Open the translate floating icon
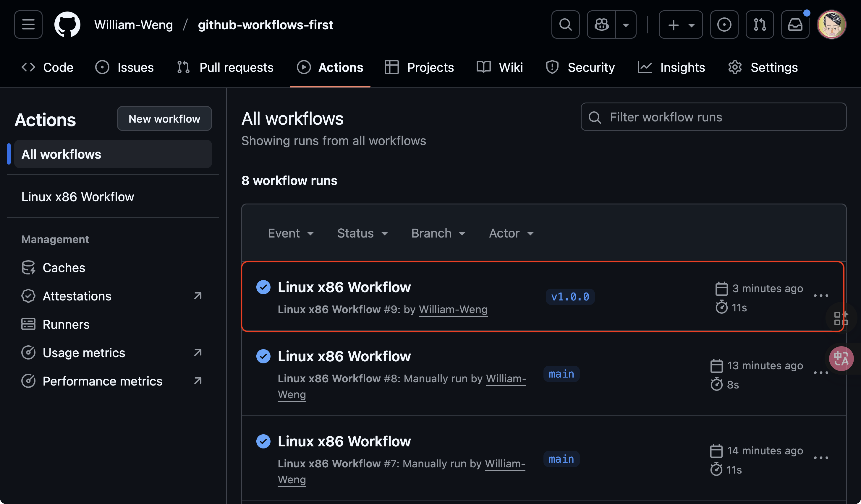861x504 pixels. click(x=841, y=359)
